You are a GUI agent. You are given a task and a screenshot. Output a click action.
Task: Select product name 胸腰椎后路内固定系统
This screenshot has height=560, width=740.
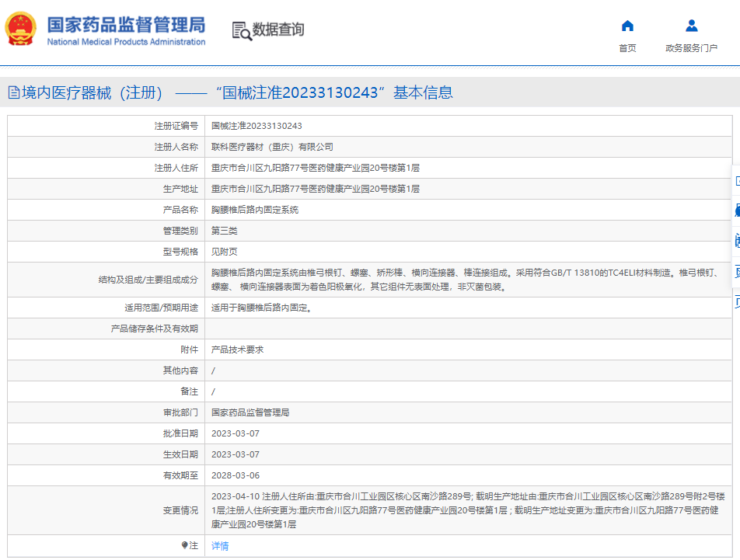tap(255, 210)
